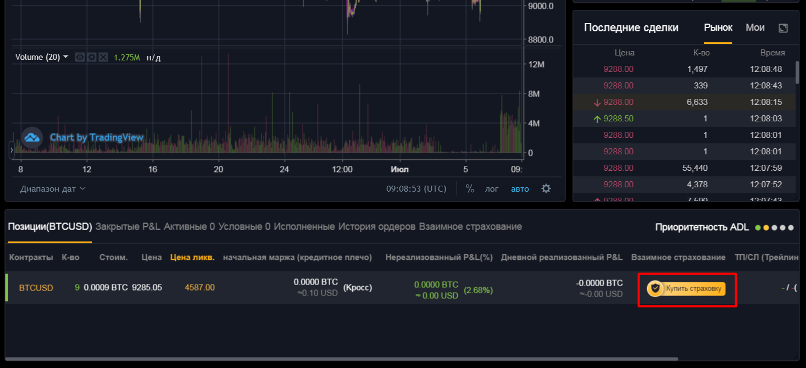This screenshot has width=806, height=368.
Task: Click the BTCUSD contract link
Action: (36, 288)
